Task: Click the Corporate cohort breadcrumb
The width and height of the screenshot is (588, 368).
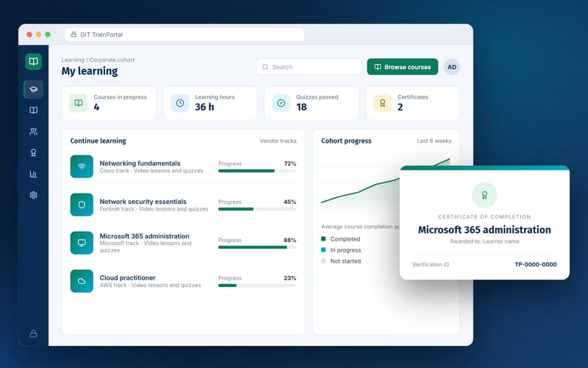Action: (112, 60)
